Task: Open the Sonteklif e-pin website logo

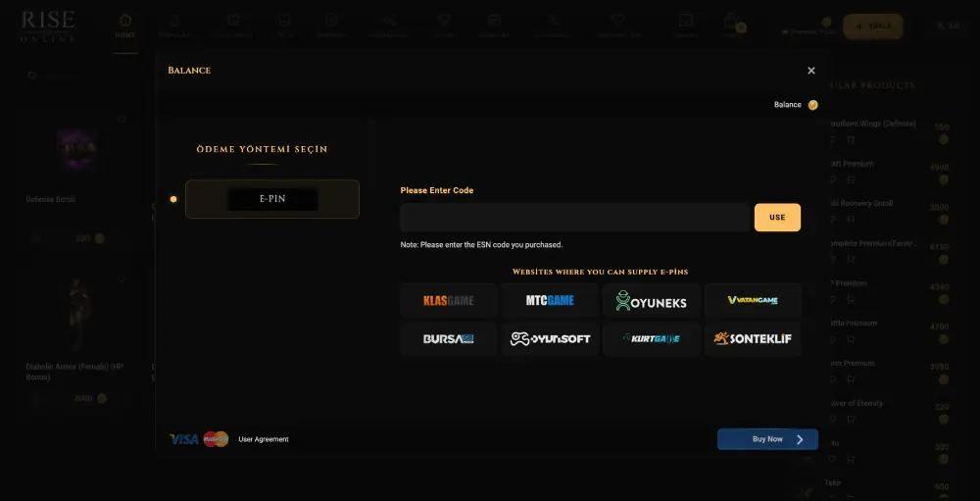Action: click(x=753, y=339)
